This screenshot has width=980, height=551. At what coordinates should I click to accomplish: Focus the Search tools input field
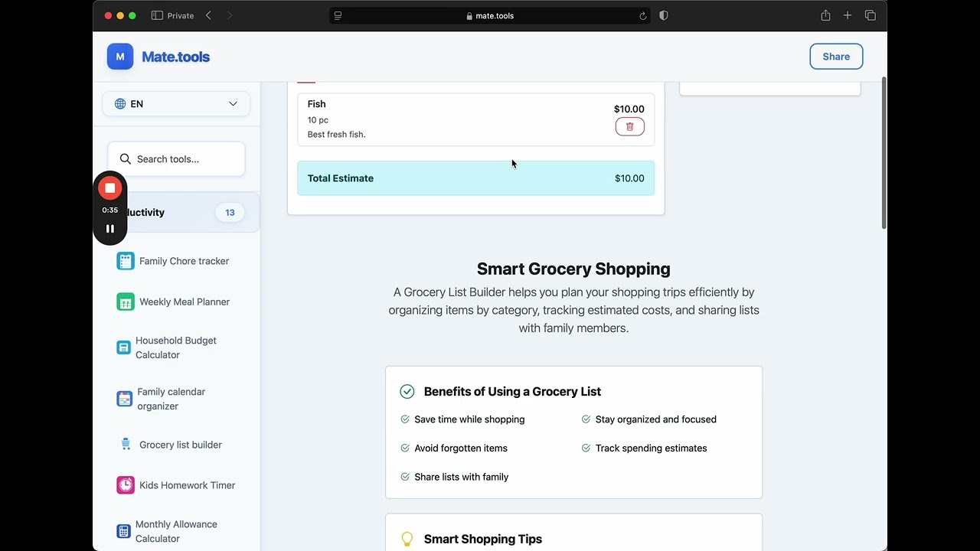(x=184, y=159)
